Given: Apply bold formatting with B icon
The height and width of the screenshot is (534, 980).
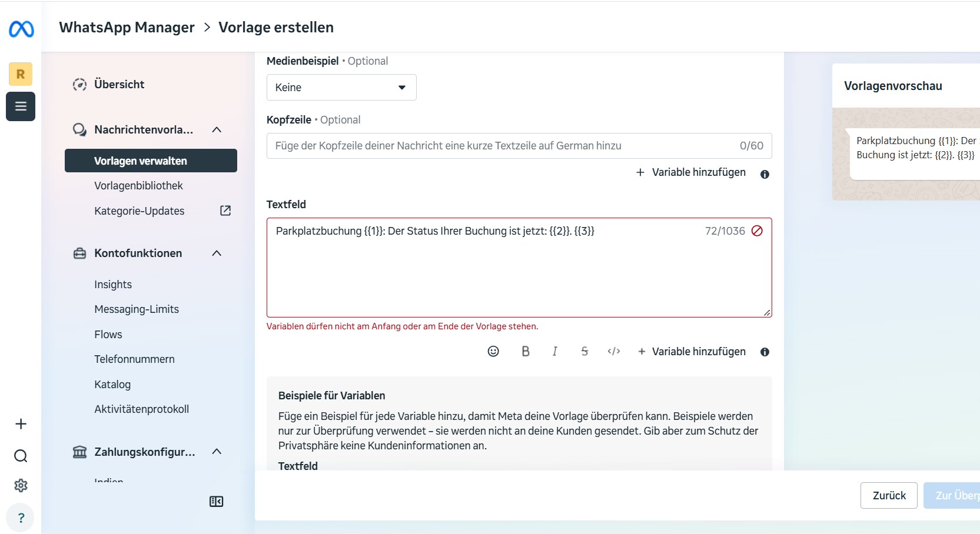Looking at the screenshot, I should point(526,351).
